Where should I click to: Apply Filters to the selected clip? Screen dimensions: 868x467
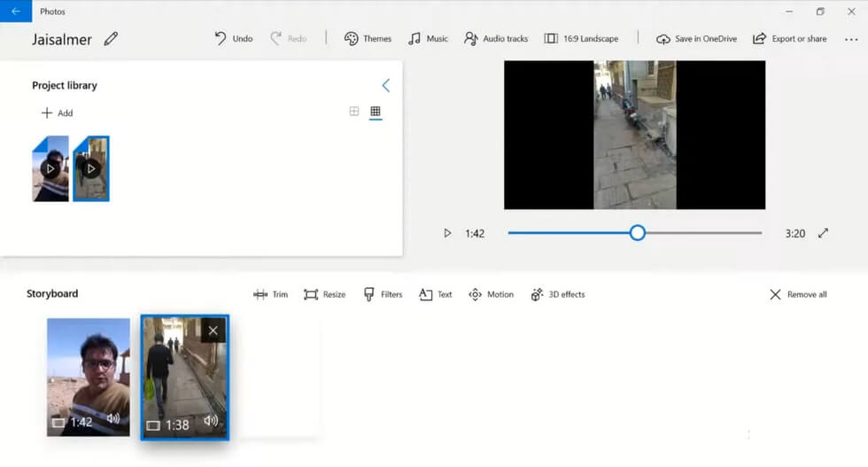[383, 295]
